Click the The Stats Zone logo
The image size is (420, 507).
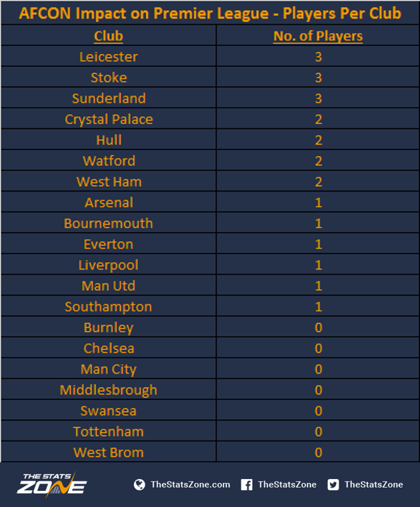pyautogui.click(x=52, y=484)
